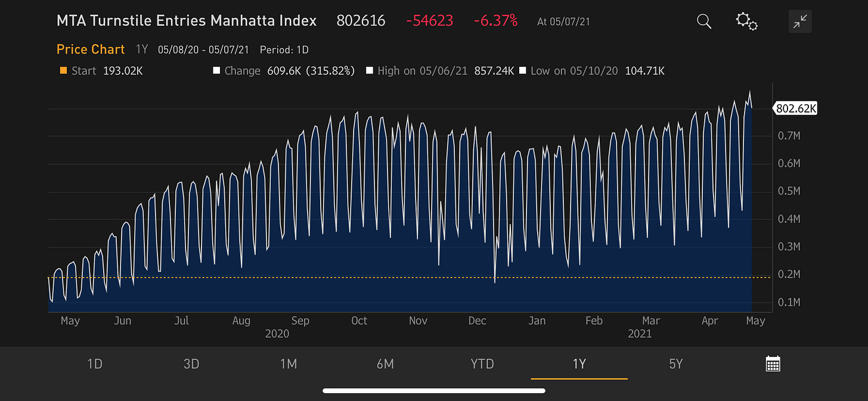Select the 1D time range tab
This screenshot has height=401, width=868.
click(x=95, y=363)
